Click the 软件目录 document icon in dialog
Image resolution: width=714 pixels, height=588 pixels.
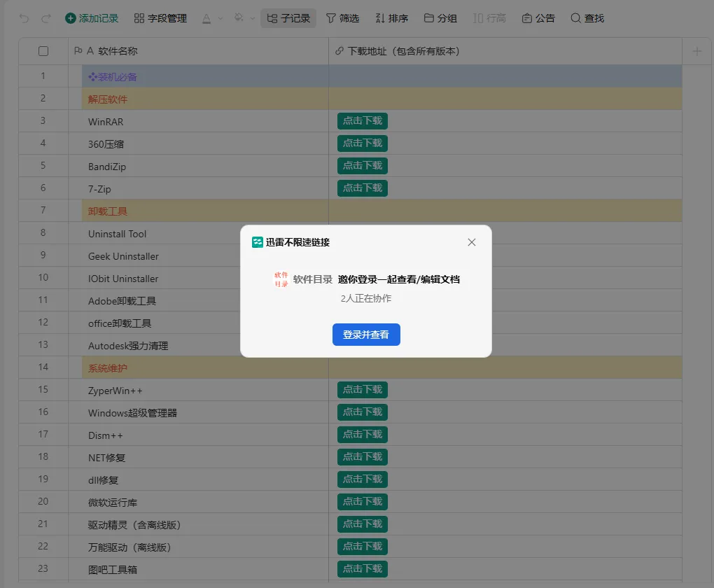click(x=281, y=279)
